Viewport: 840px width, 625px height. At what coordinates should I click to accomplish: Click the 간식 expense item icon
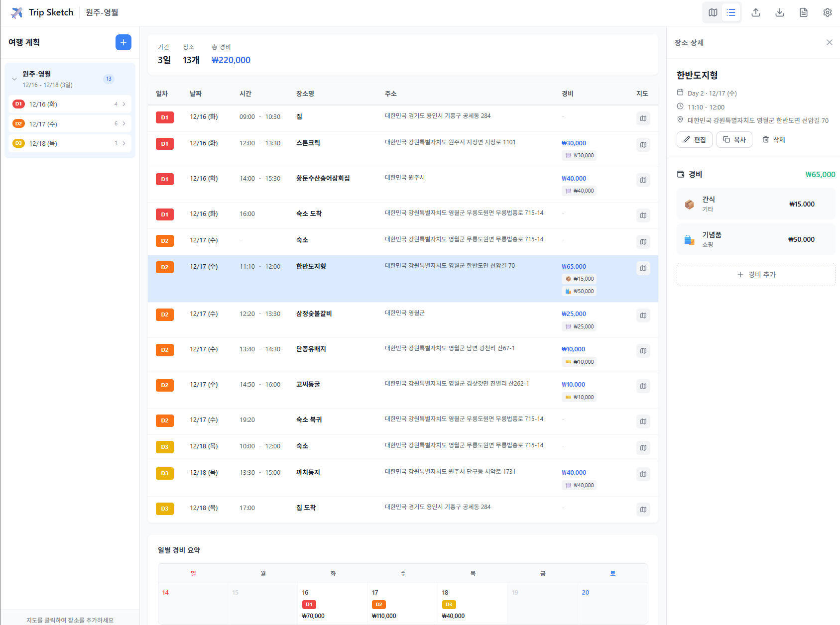click(690, 204)
